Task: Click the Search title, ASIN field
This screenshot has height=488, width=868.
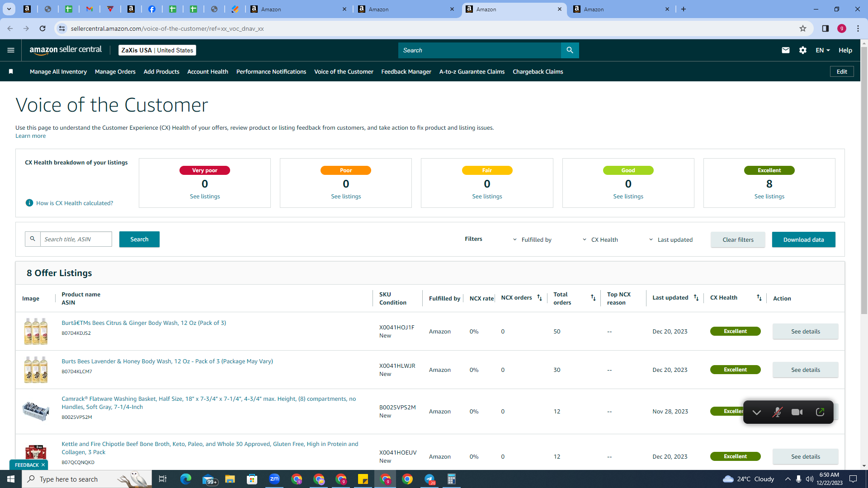Action: (x=76, y=239)
